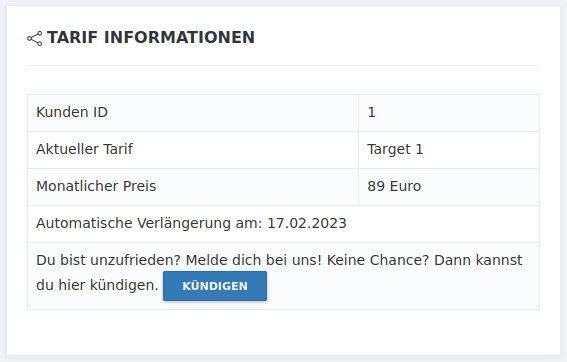Click the 'Keine Chance?' text
Image resolution: width=567 pixels, height=362 pixels.
378,260
